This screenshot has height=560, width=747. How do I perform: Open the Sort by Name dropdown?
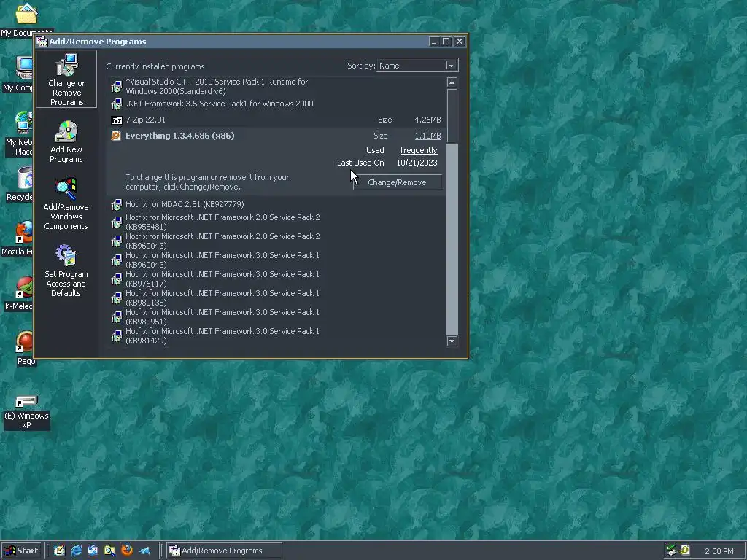pyautogui.click(x=451, y=66)
